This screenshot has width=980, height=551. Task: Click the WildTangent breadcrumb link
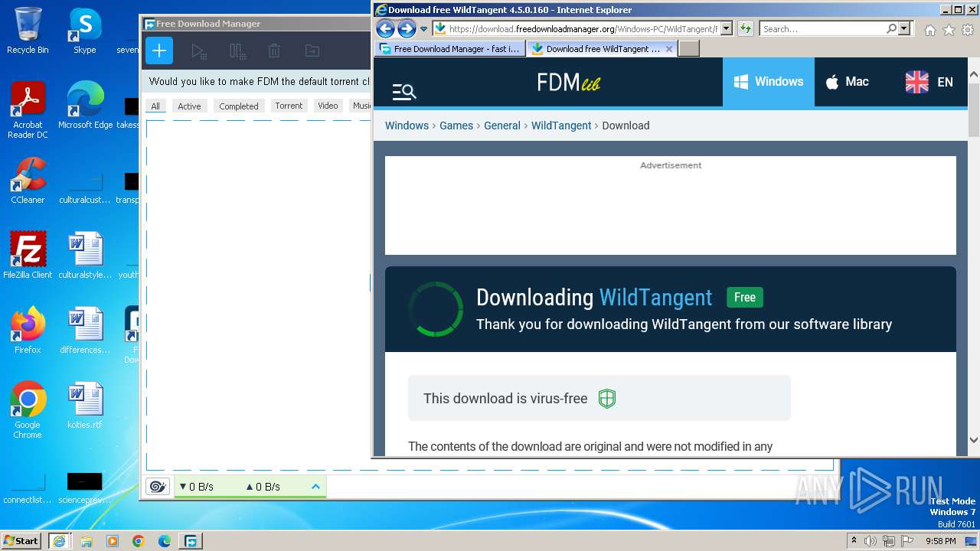[x=561, y=126]
